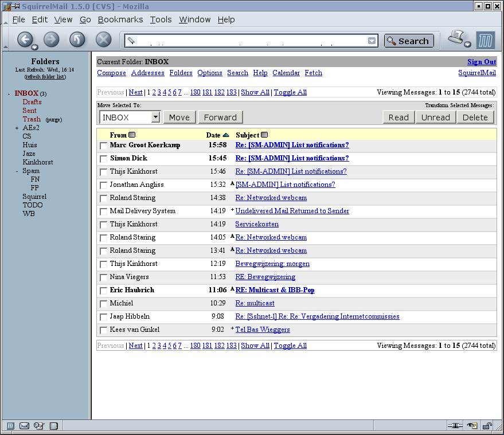Click the Search magnifier button
504x435 pixels.
[x=409, y=41]
